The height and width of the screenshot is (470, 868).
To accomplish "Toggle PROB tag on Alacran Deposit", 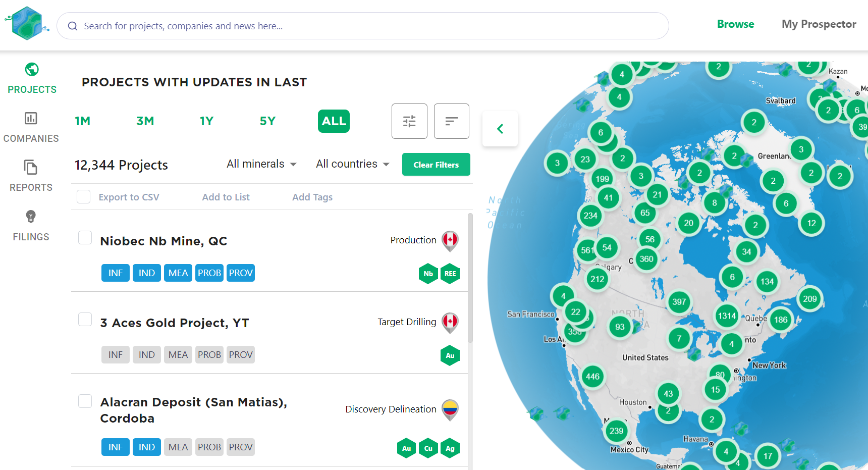I will (x=209, y=447).
